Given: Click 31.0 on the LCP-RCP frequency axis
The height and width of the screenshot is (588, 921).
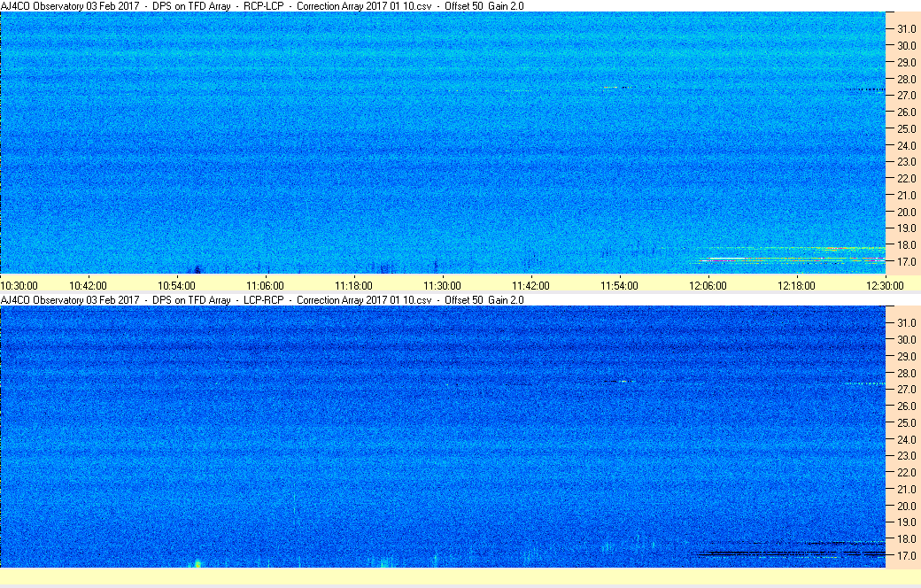Looking at the screenshot, I should [906, 323].
